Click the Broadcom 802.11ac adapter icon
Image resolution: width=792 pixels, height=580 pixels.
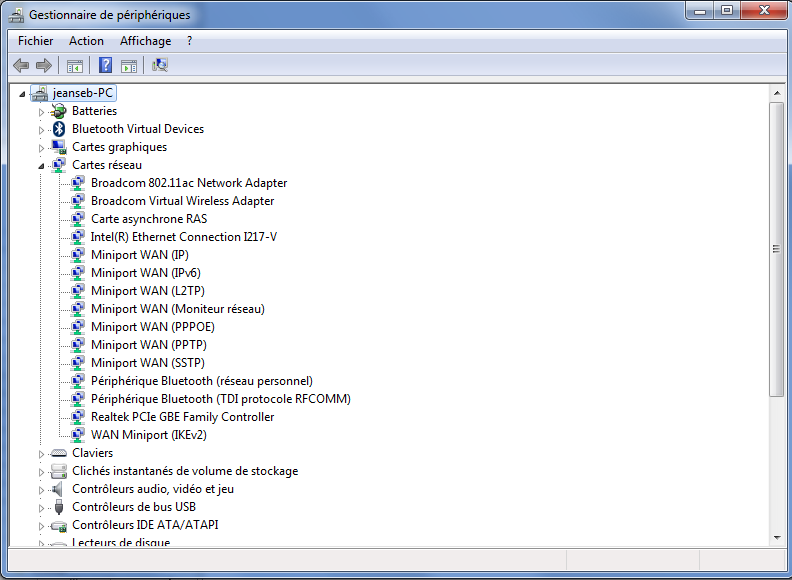[x=78, y=183]
